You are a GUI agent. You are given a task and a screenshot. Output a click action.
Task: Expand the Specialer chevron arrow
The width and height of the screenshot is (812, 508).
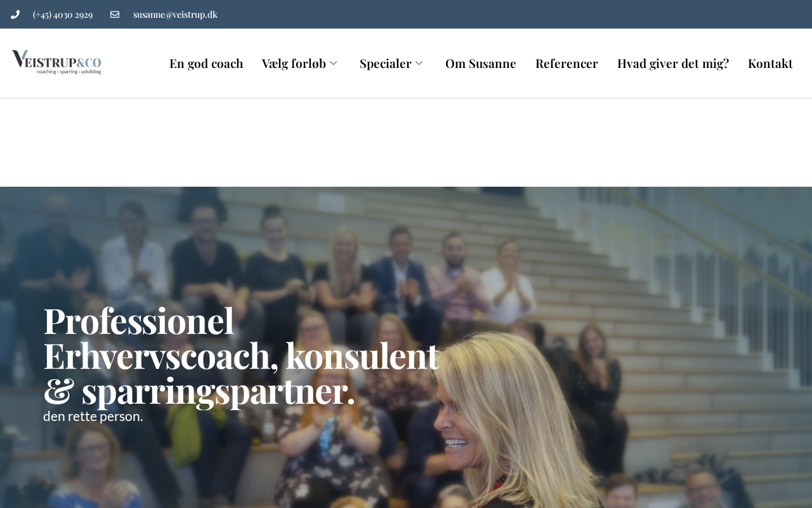(419, 63)
